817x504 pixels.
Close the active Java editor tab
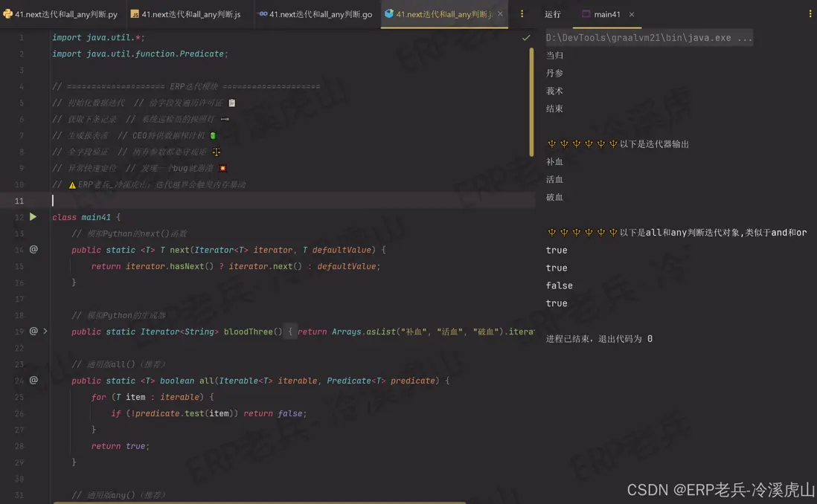tap(500, 14)
